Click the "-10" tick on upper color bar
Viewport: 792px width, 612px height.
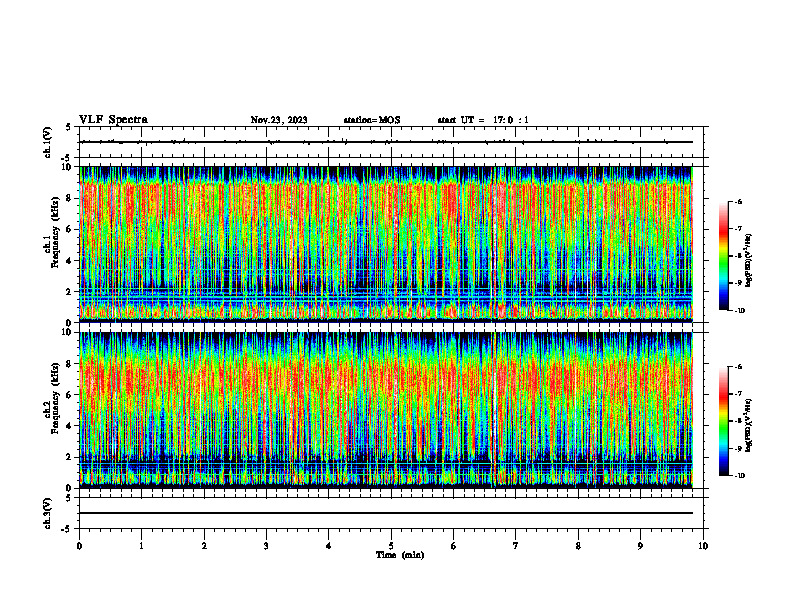(739, 311)
